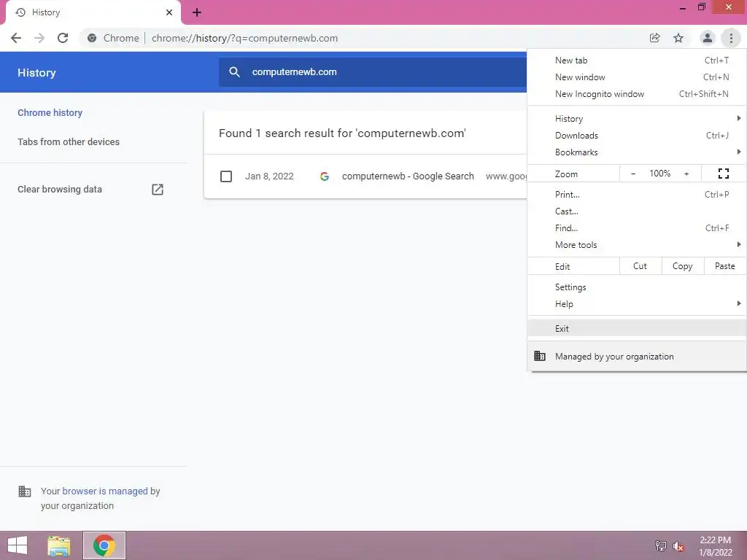This screenshot has width=747, height=560.
Task: Click the building icon in sidebar footer
Action: tap(24, 491)
